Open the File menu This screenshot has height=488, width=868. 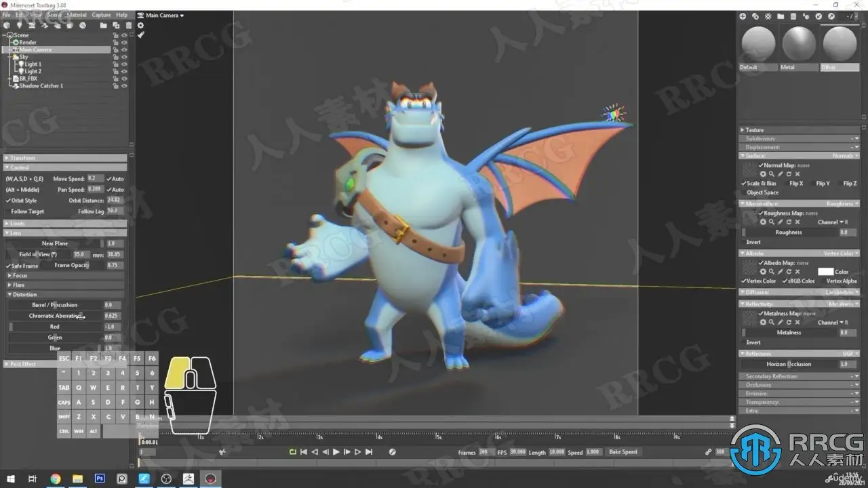(6, 15)
